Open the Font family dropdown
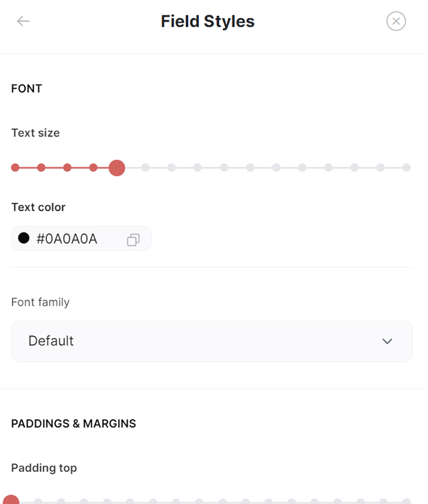The width and height of the screenshot is (428, 504). tap(212, 341)
